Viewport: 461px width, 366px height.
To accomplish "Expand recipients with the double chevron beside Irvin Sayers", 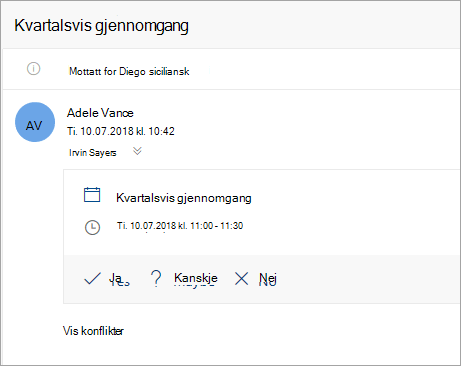I will (x=137, y=151).
